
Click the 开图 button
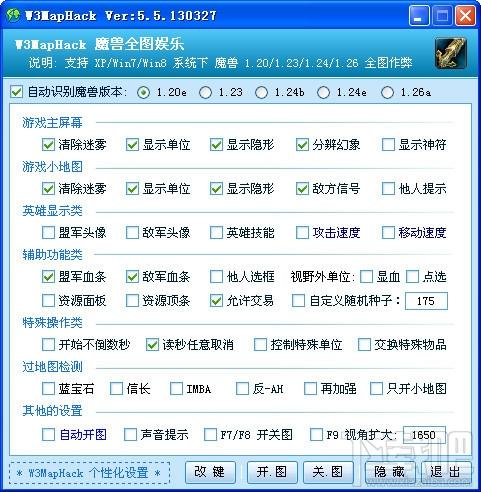click(272, 472)
